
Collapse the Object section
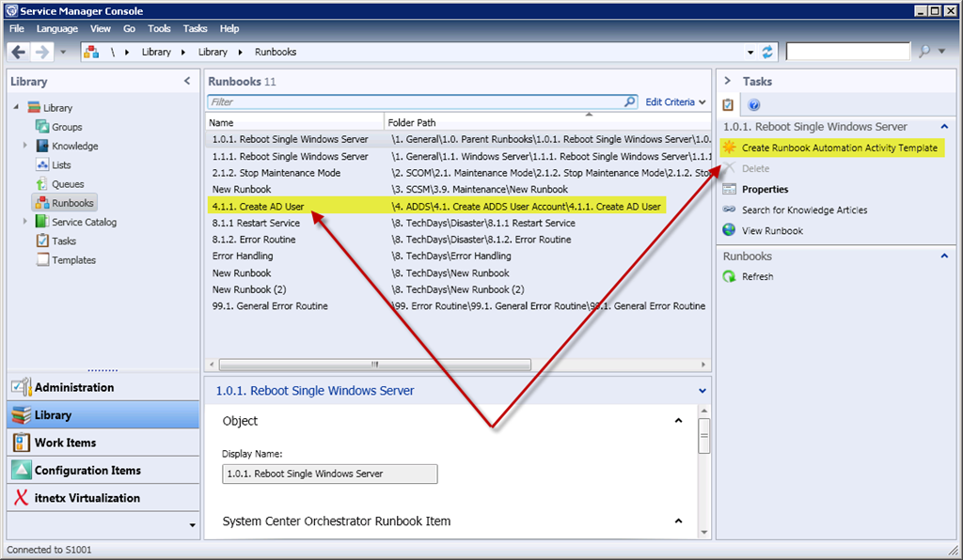(679, 421)
